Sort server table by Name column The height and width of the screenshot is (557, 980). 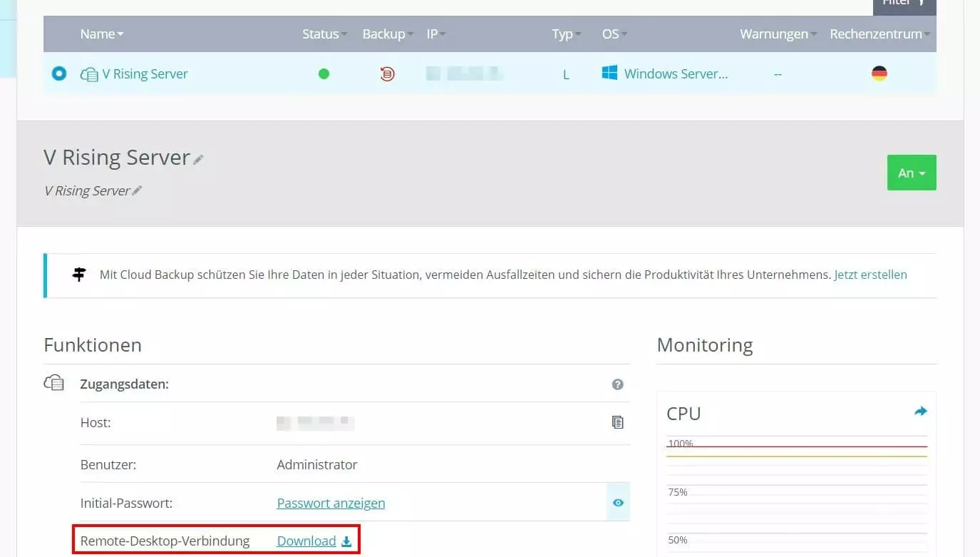tap(101, 34)
